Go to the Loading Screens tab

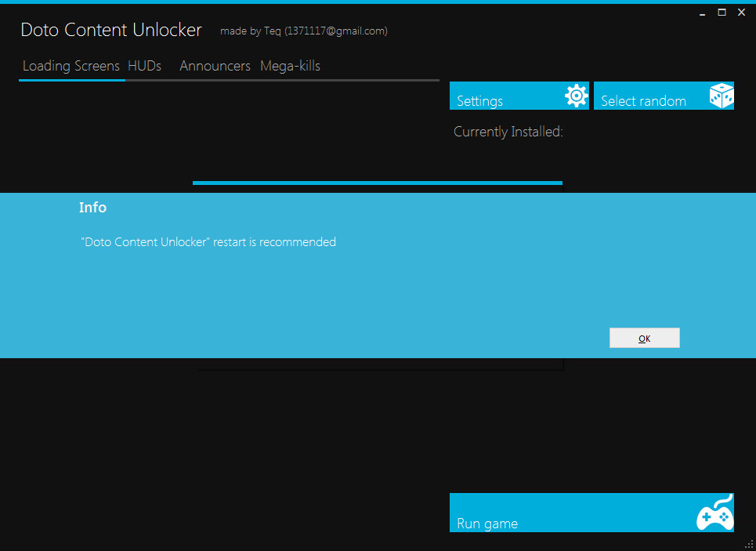(x=71, y=66)
